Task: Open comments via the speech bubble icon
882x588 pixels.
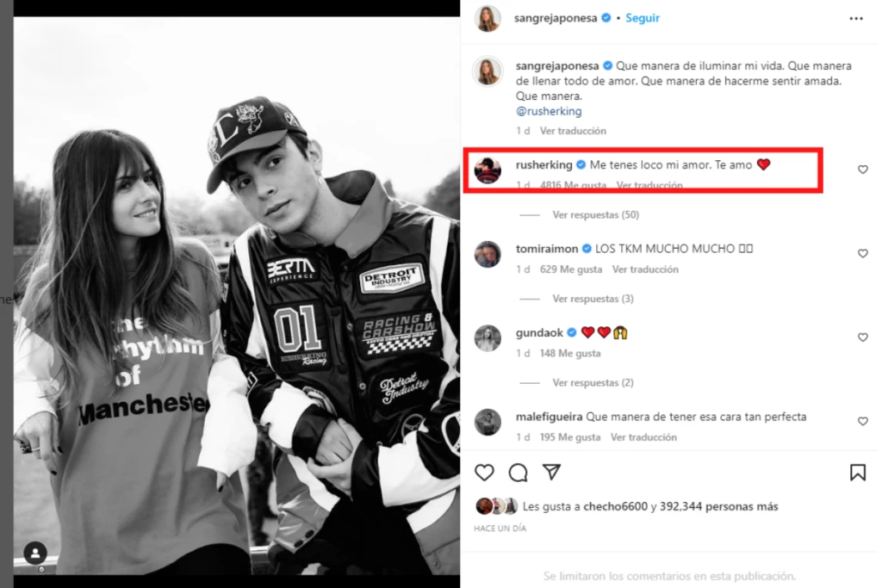Action: [x=518, y=473]
